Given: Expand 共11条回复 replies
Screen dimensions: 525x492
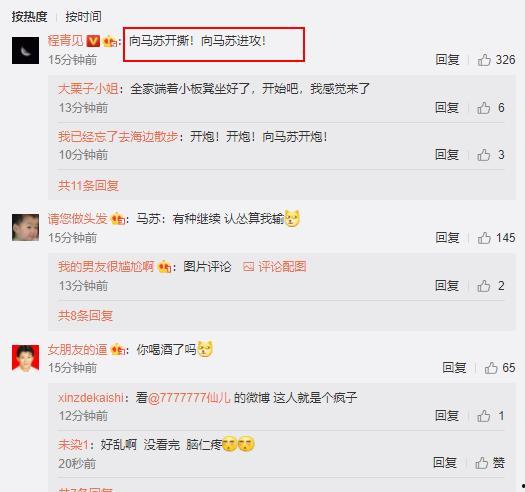Looking at the screenshot, I should point(88,185).
